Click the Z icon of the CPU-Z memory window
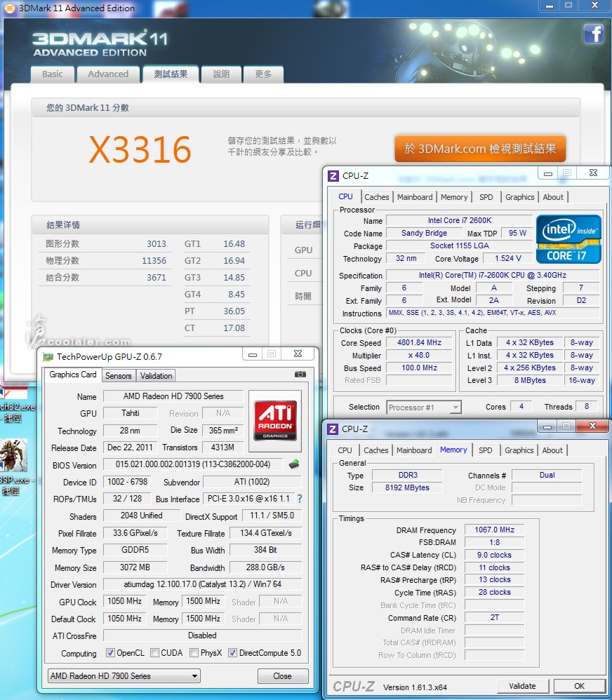The height and width of the screenshot is (700, 612). [x=333, y=429]
